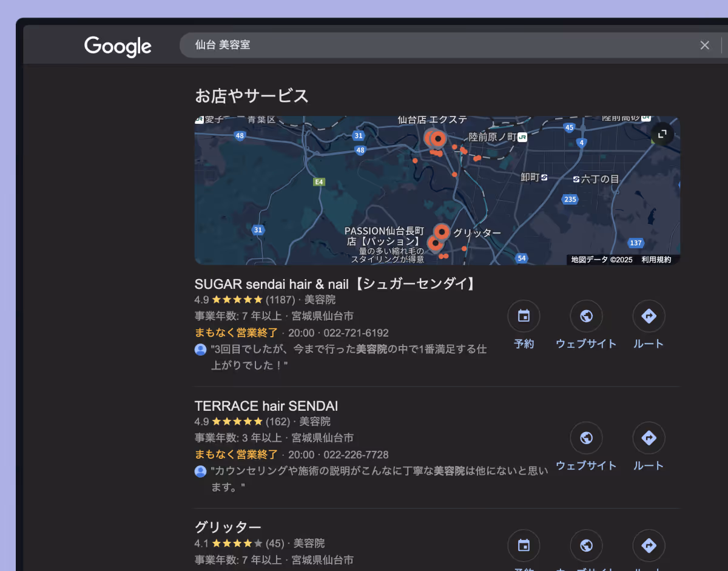Click the ルート label under SUGAR sendai

(x=649, y=344)
